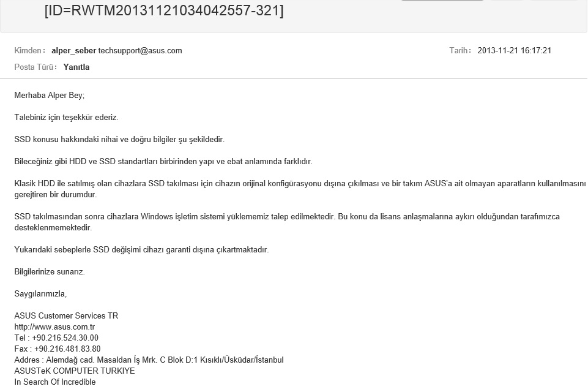This screenshot has width=588, height=389.
Task: Click the date 2013-11-21 16:17:21
Action: tap(514, 51)
